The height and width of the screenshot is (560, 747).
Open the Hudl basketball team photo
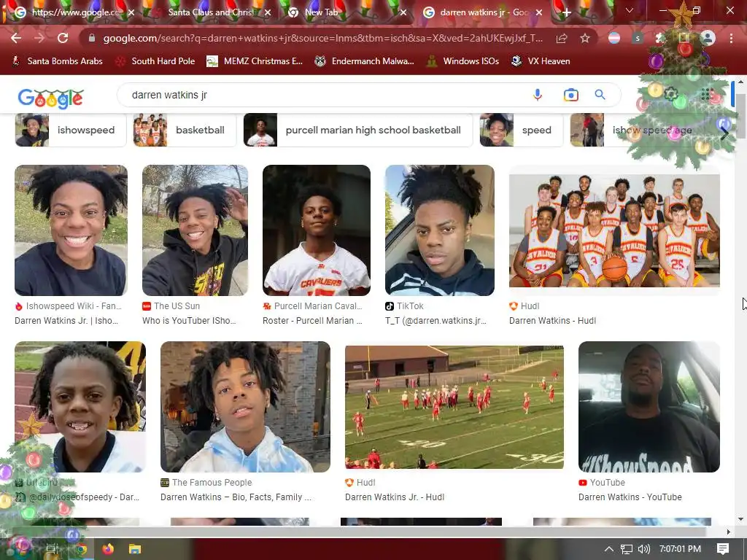(x=614, y=230)
